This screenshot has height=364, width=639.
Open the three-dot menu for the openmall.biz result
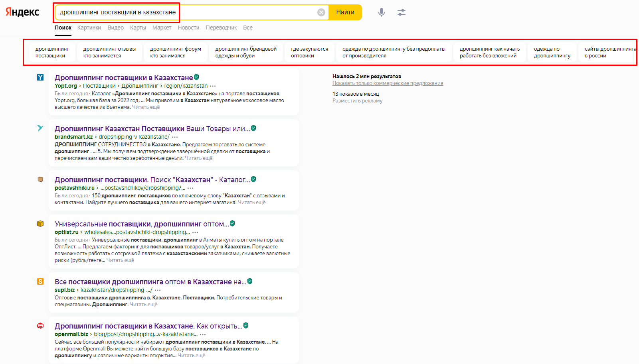point(203,334)
